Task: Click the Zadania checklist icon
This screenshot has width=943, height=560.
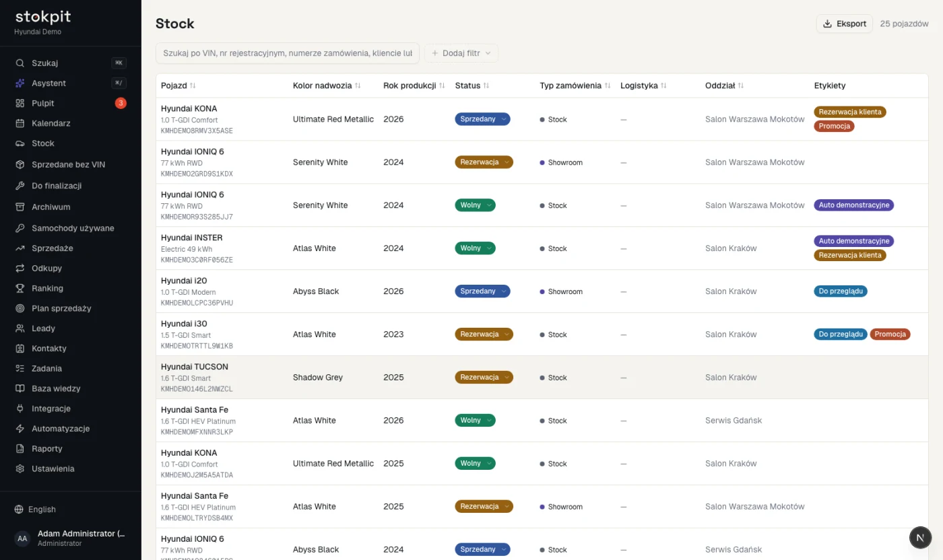Action: (20, 369)
